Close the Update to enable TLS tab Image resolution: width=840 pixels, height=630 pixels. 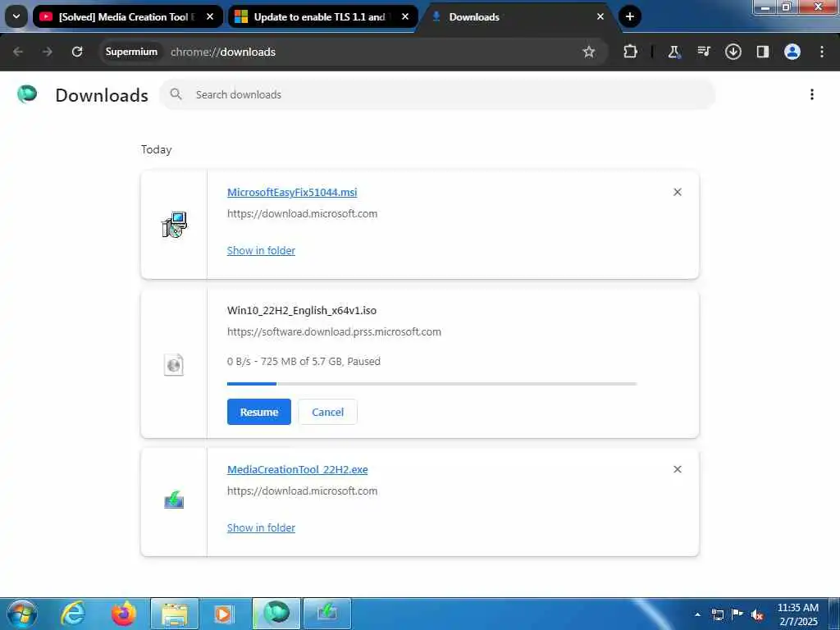pos(405,16)
